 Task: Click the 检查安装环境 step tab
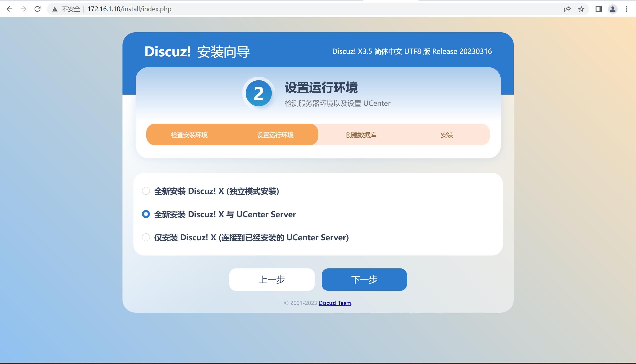(x=189, y=135)
